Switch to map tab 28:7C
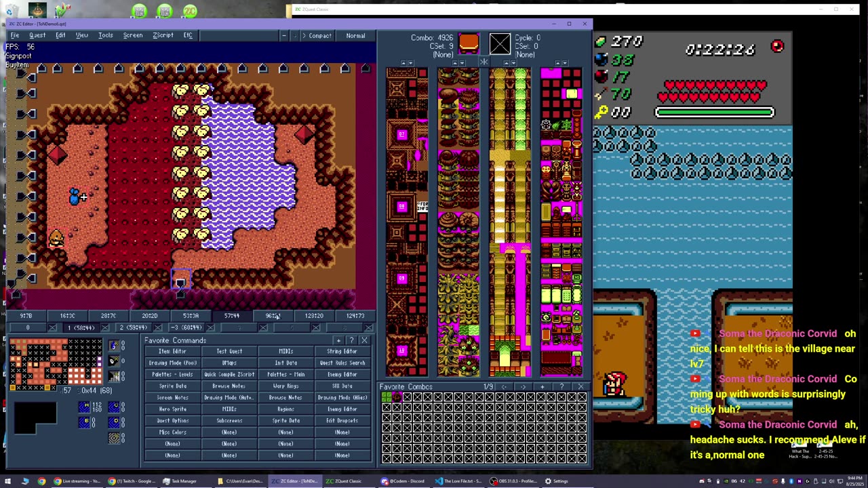Viewport: 868px width, 488px height. pos(108,316)
